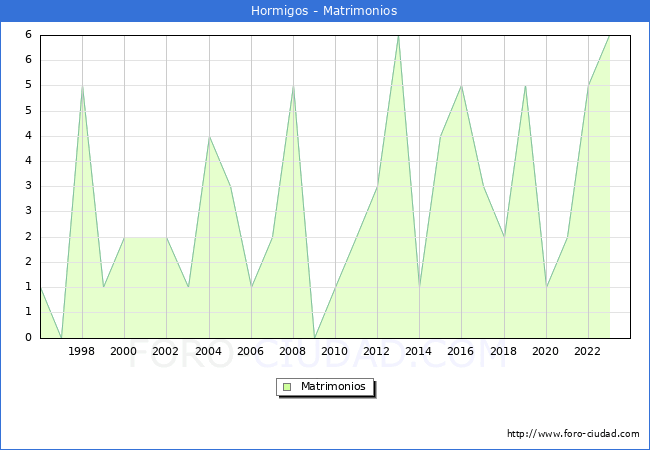
Task: Click x-axis label 2016
Action: pos(461,351)
